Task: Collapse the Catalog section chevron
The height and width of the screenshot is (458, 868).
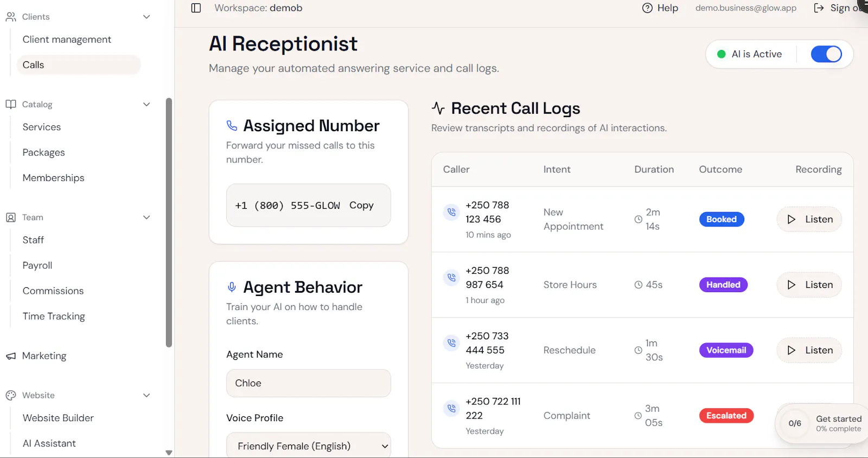Action: (x=146, y=104)
